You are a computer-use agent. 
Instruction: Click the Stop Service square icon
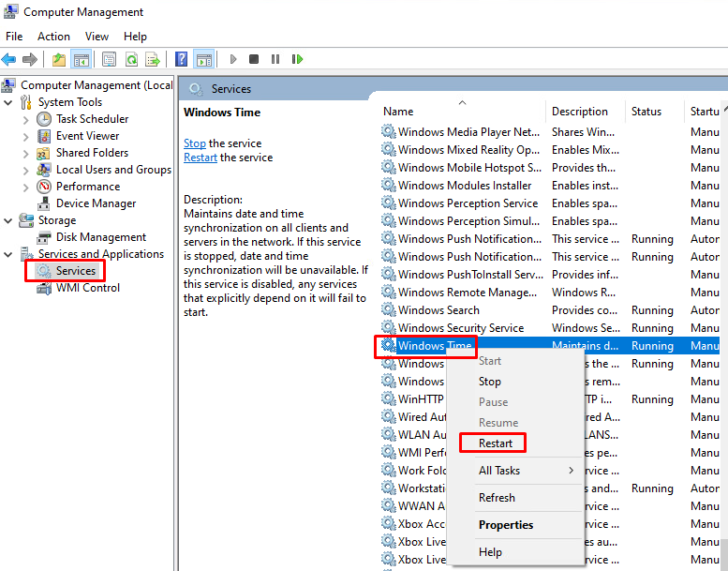click(x=254, y=59)
